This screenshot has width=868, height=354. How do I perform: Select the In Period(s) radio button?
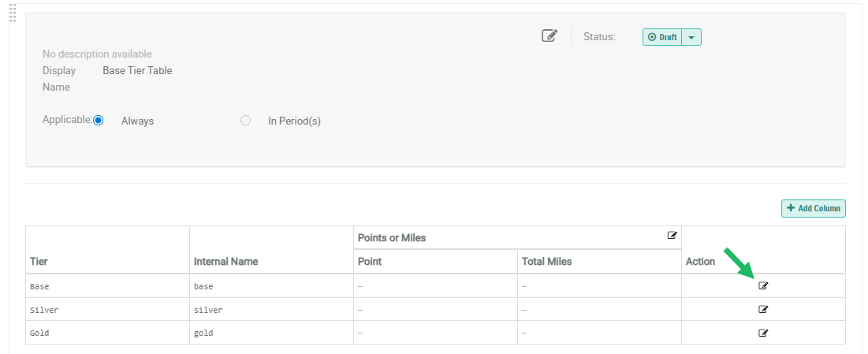point(246,121)
